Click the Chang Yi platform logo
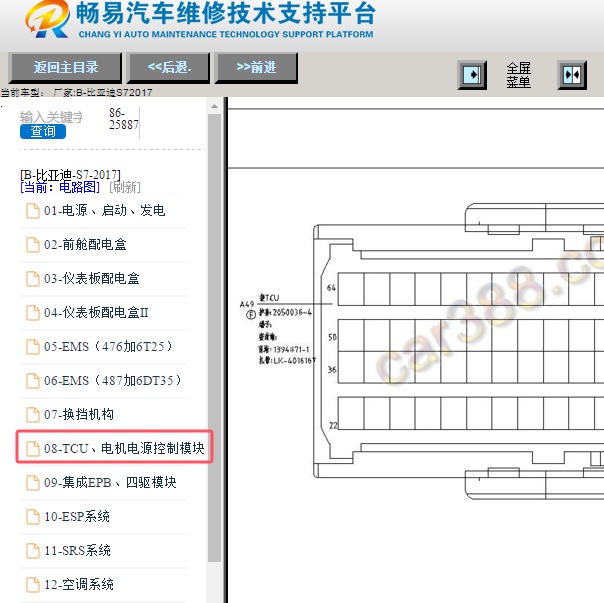The width and height of the screenshot is (604, 603). pyautogui.click(x=48, y=18)
